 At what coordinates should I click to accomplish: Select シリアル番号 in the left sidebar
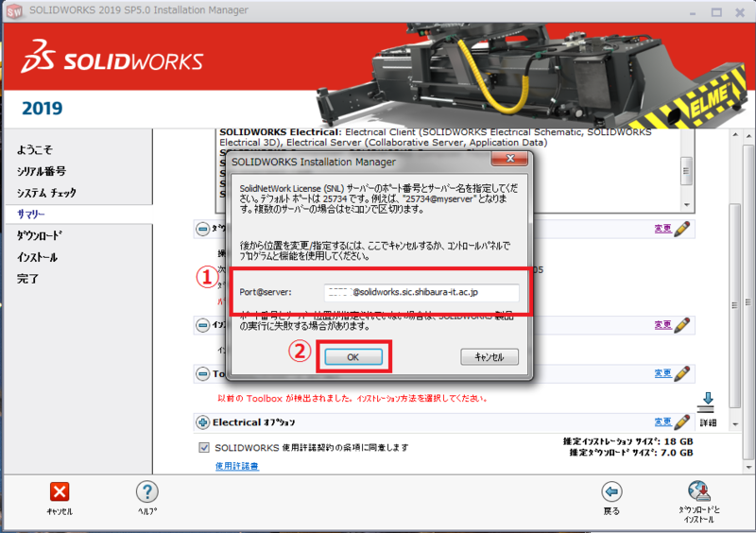41,171
